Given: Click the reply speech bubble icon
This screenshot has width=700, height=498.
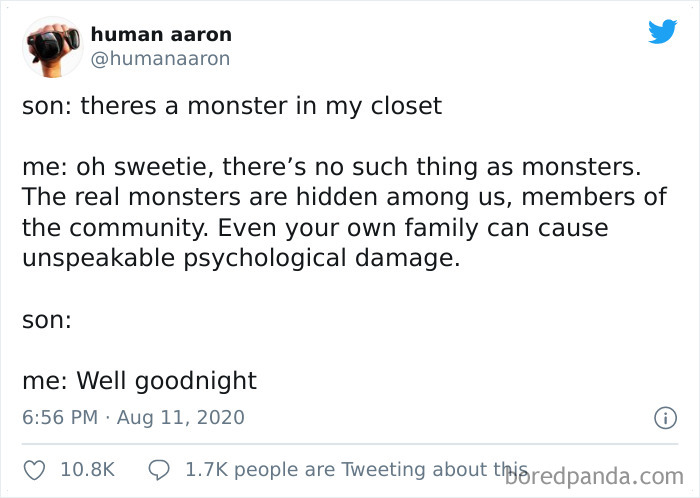Looking at the screenshot, I should click(158, 469).
